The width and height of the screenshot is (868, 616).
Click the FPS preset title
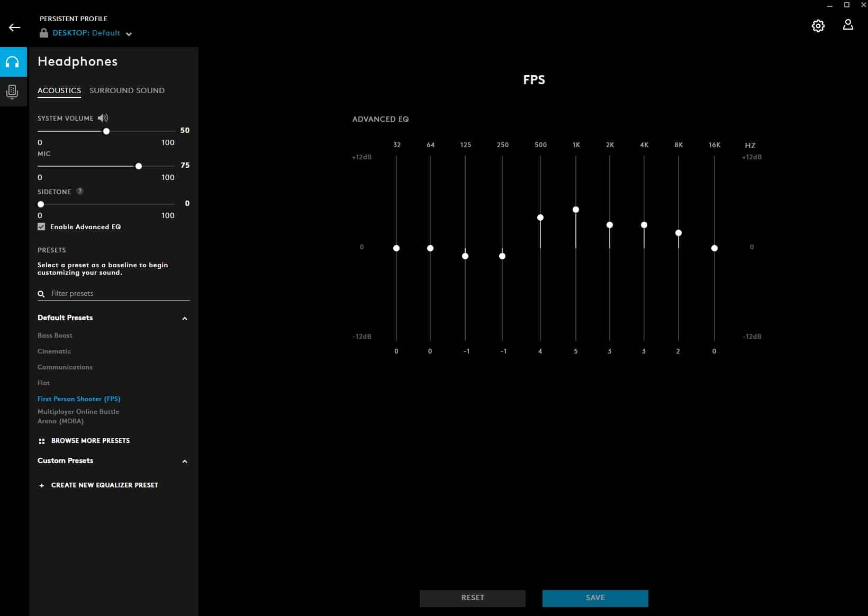coord(534,80)
